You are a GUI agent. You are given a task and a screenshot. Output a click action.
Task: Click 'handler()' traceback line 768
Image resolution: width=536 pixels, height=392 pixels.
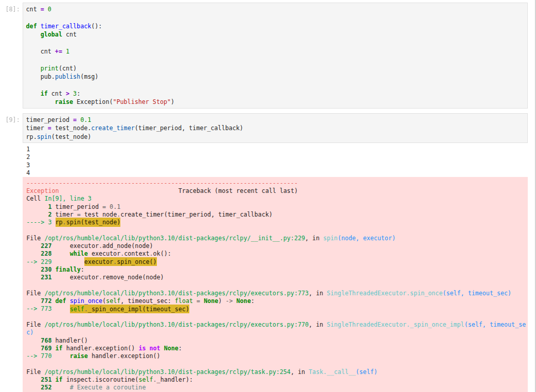click(72, 341)
